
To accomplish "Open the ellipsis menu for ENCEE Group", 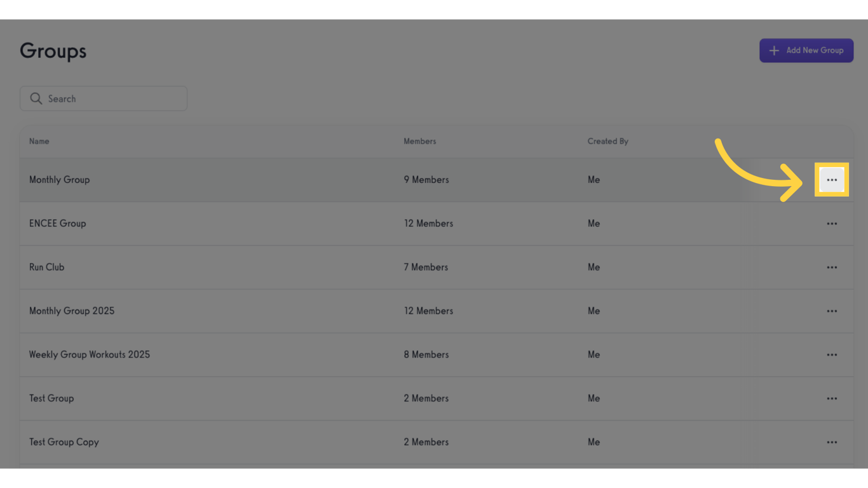I will point(832,223).
